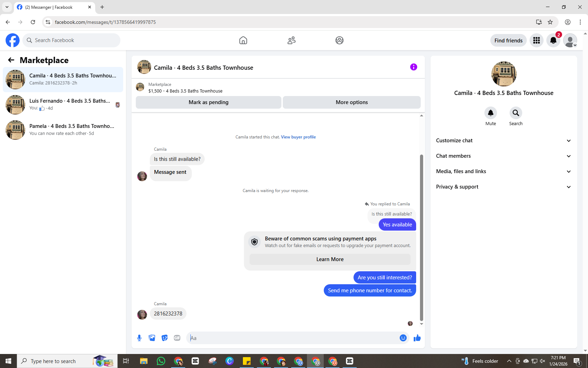588x368 pixels.
Task: Click the chat header townhouse thumbnail
Action: [x=144, y=67]
